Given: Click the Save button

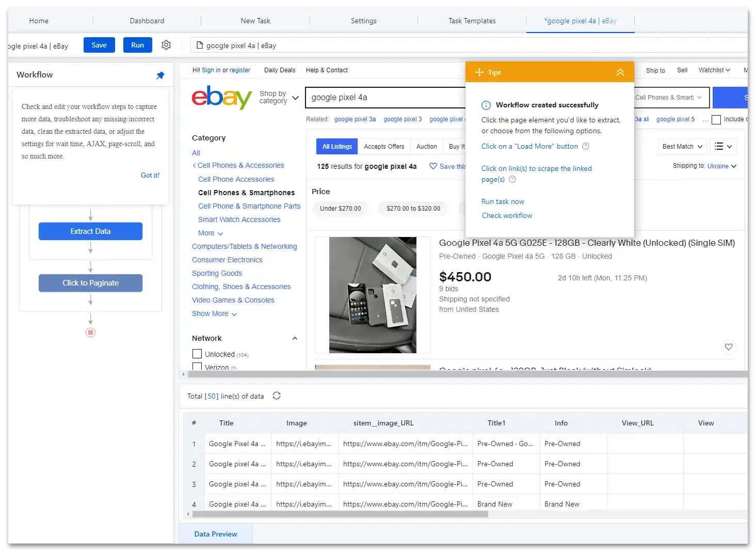Looking at the screenshot, I should tap(99, 45).
